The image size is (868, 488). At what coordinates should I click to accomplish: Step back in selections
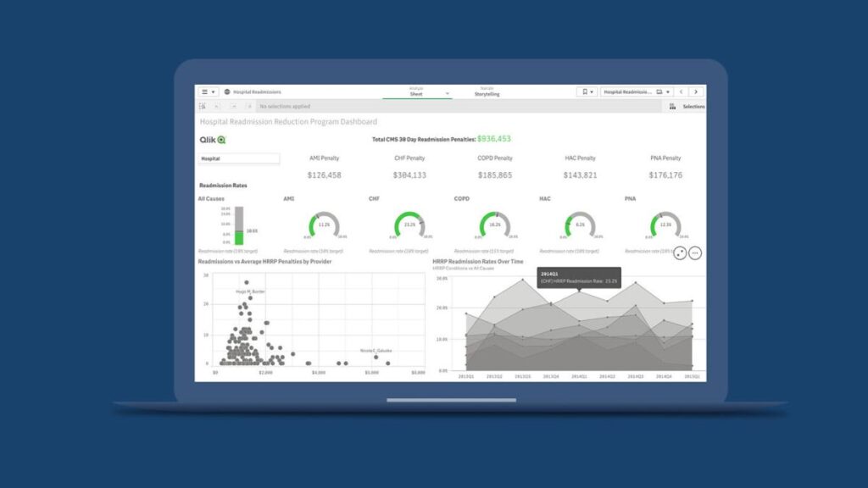point(217,106)
